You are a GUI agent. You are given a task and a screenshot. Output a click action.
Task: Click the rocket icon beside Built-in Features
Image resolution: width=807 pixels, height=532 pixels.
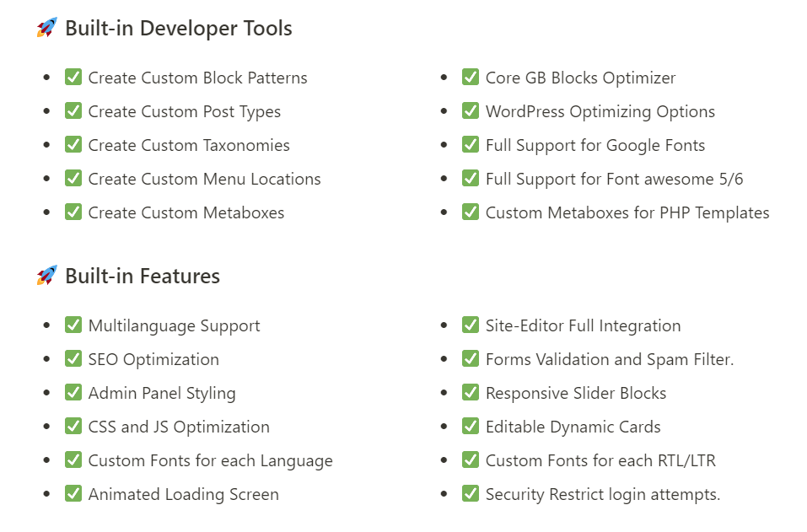click(47, 276)
